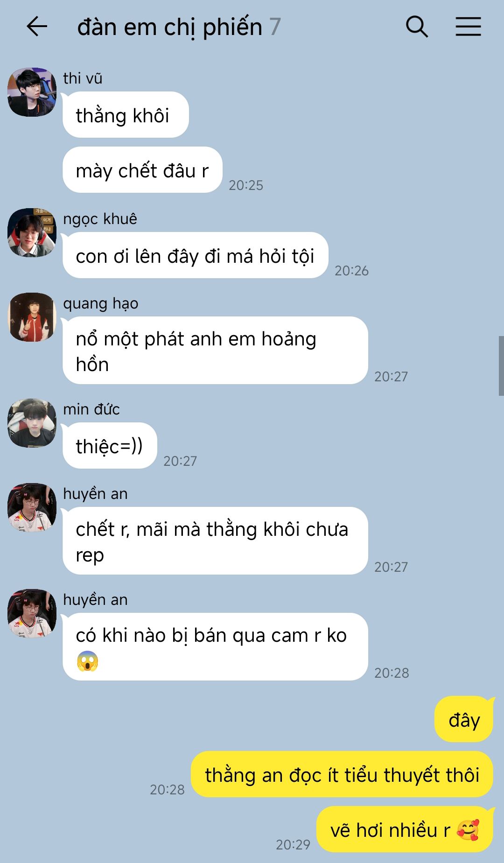This screenshot has height=863, width=504.
Task: Open the hamburger menu icon
Action: [468, 27]
